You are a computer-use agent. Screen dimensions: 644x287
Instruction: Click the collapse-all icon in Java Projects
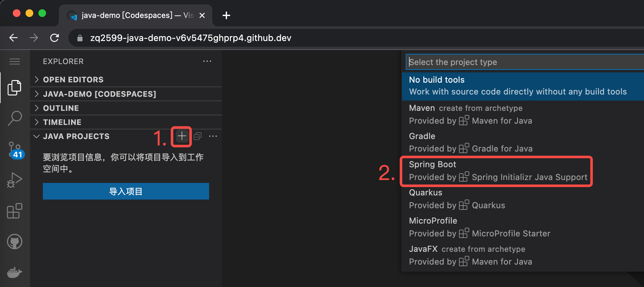point(198,136)
